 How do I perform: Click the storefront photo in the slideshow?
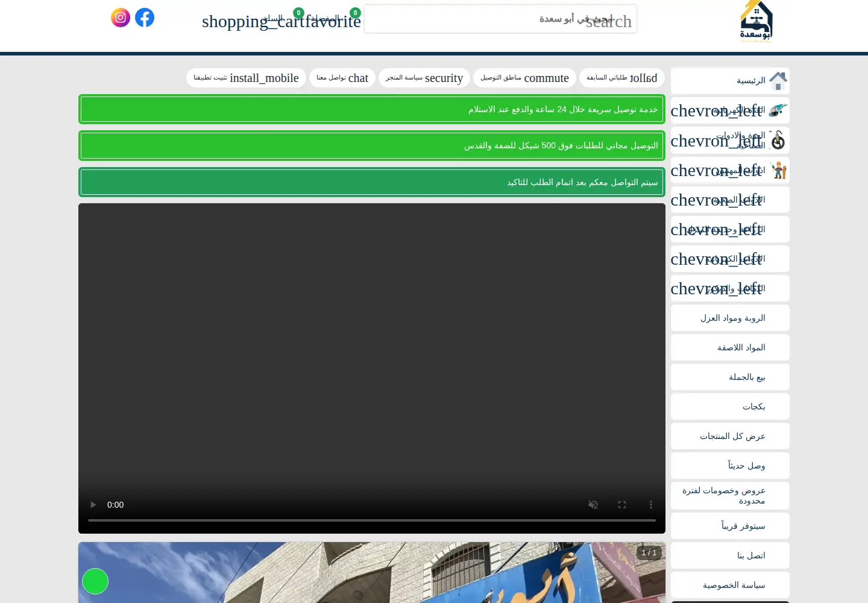tap(372, 573)
